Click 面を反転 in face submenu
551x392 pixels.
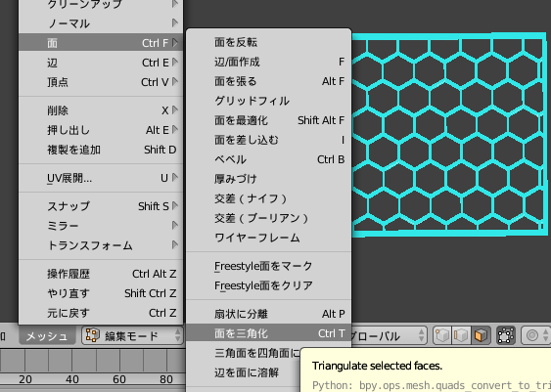[x=269, y=42]
